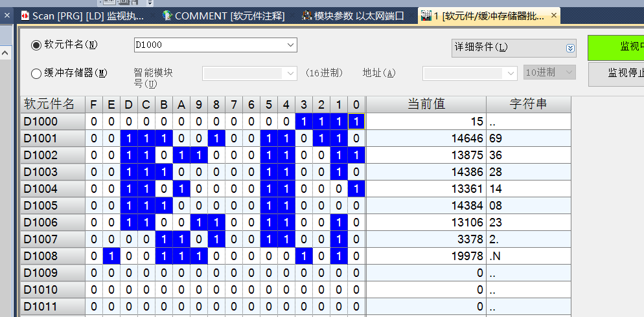Click the COMMENT tab icon

pos(167,16)
